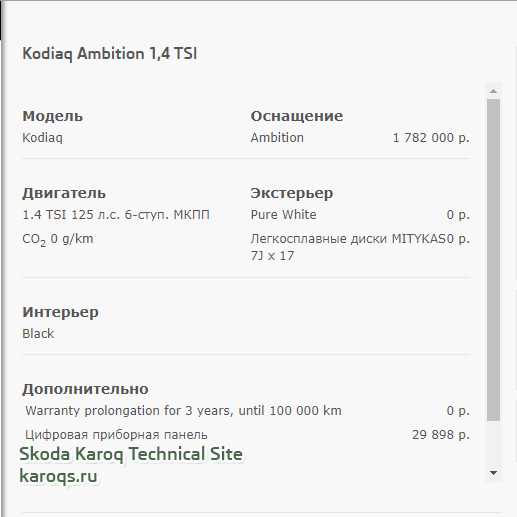This screenshot has width=517, height=517.
Task: Click the Ambition trim entry
Action: 277,138
